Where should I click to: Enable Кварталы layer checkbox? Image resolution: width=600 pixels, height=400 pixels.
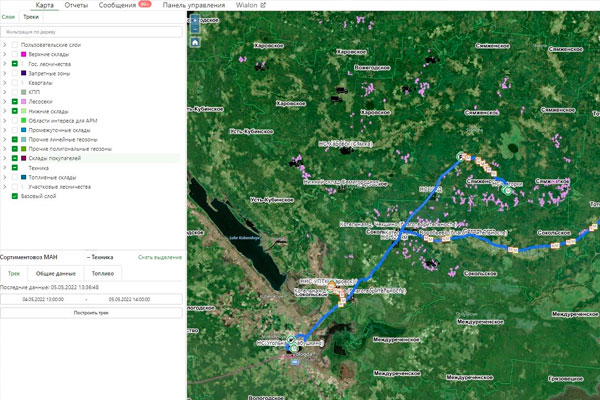tap(15, 83)
